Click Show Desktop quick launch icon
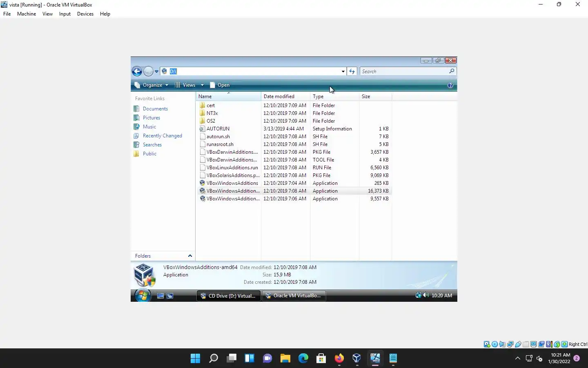This screenshot has height=368, width=588. (x=160, y=296)
